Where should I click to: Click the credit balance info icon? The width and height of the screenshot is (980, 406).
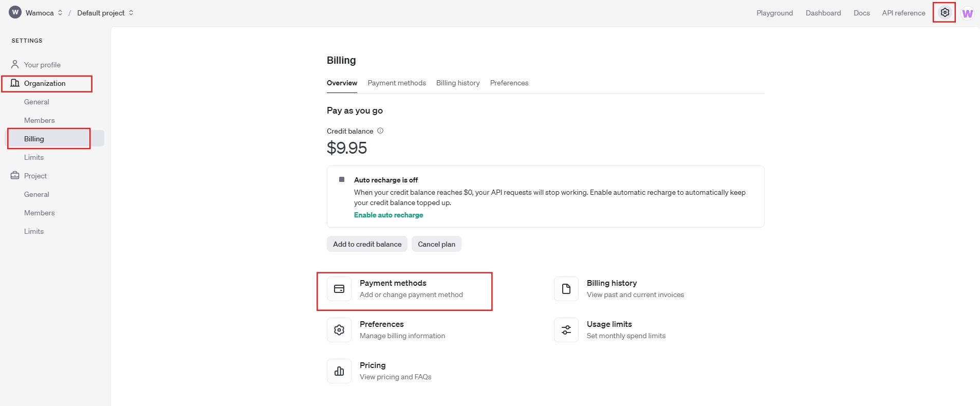tap(380, 131)
